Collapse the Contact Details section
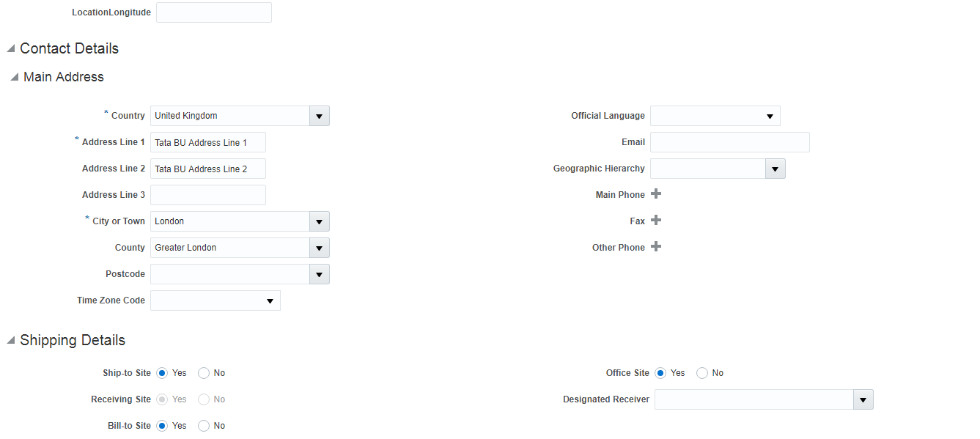This screenshot has width=980, height=439. pyautogui.click(x=10, y=49)
